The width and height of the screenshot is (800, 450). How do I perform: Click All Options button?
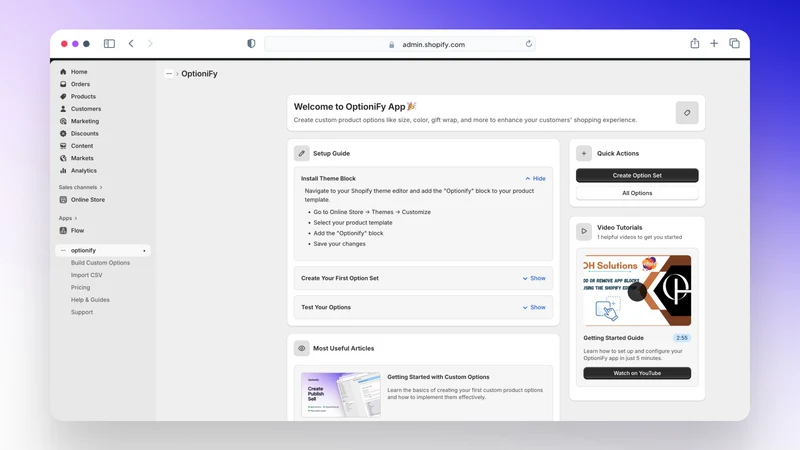click(637, 193)
